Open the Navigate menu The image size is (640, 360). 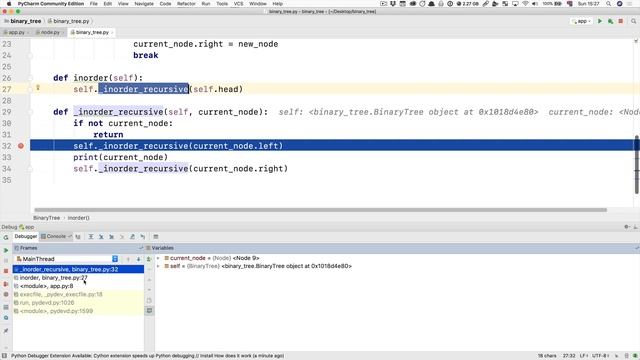144,4
